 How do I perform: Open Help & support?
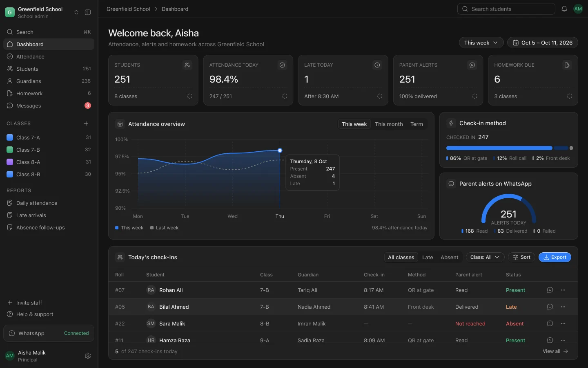[x=49, y=314]
